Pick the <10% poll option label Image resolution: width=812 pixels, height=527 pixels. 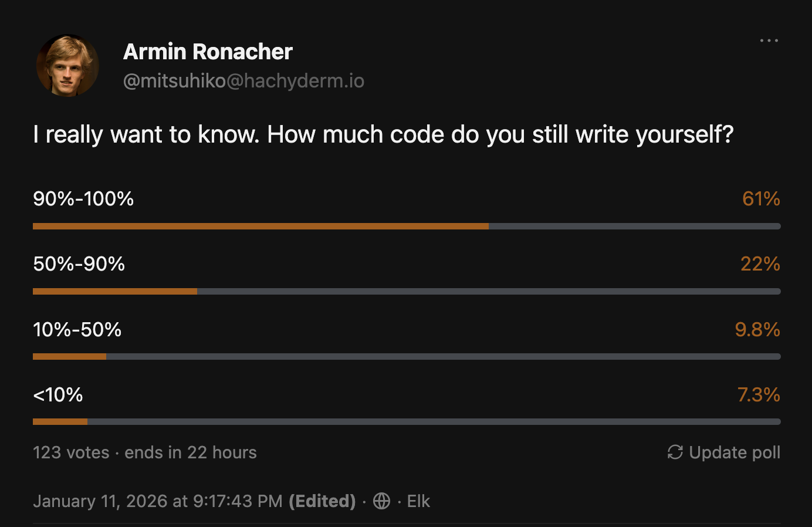[58, 395]
